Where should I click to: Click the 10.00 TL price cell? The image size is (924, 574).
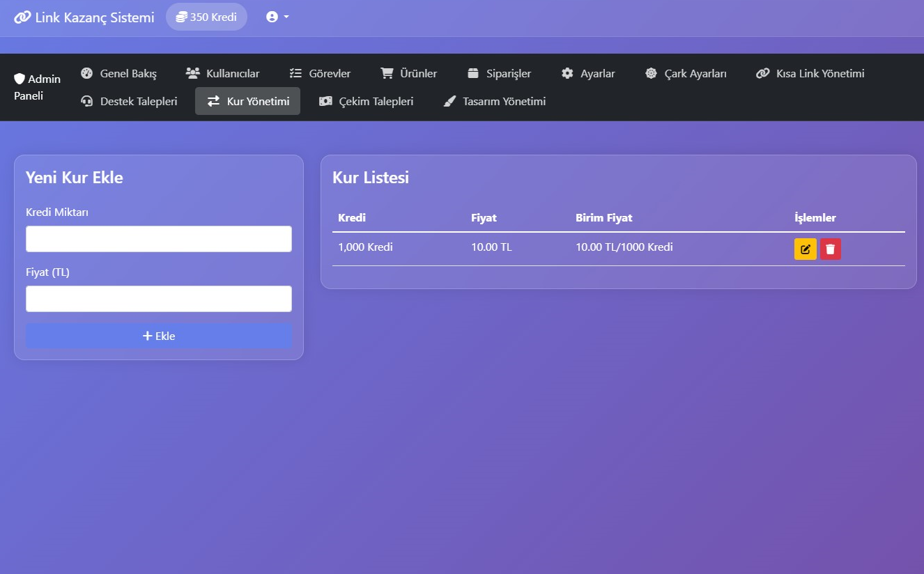pyautogui.click(x=491, y=247)
